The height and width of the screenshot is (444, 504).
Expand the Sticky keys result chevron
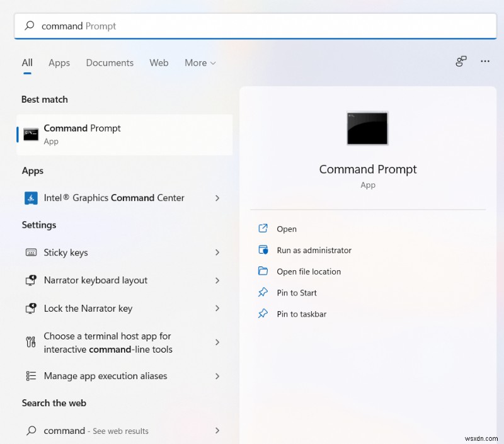click(x=217, y=253)
